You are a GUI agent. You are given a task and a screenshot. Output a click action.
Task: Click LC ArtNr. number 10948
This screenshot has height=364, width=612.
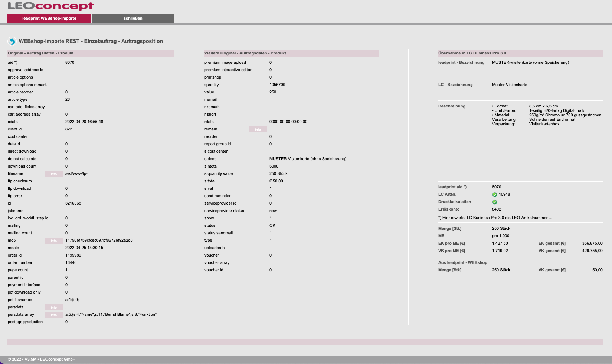coord(504,194)
